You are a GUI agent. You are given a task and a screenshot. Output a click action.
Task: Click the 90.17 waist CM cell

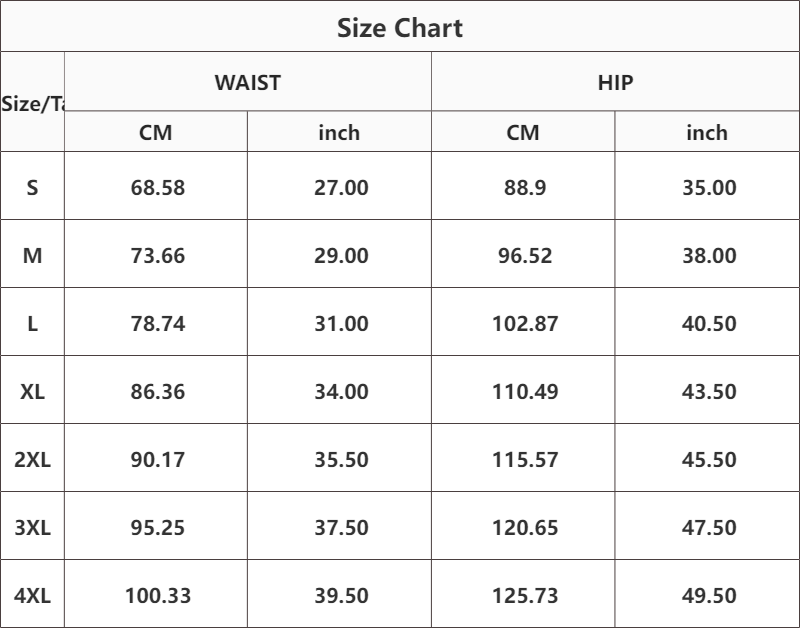tap(156, 458)
